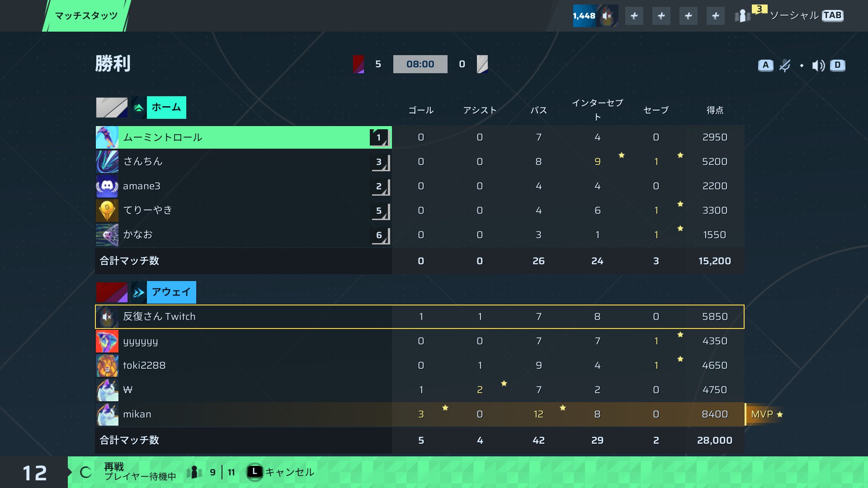
Task: Click the 1,448 currency counter
Action: click(584, 16)
